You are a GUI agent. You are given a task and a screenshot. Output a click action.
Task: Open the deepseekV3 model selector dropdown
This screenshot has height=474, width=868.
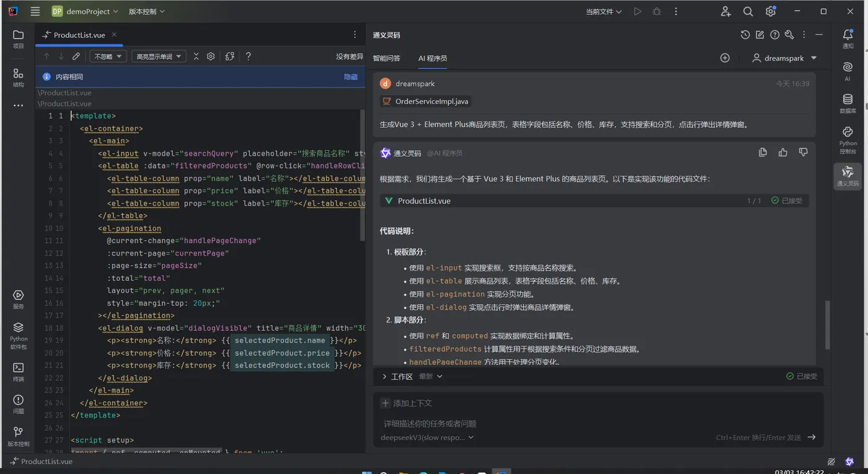point(427,437)
